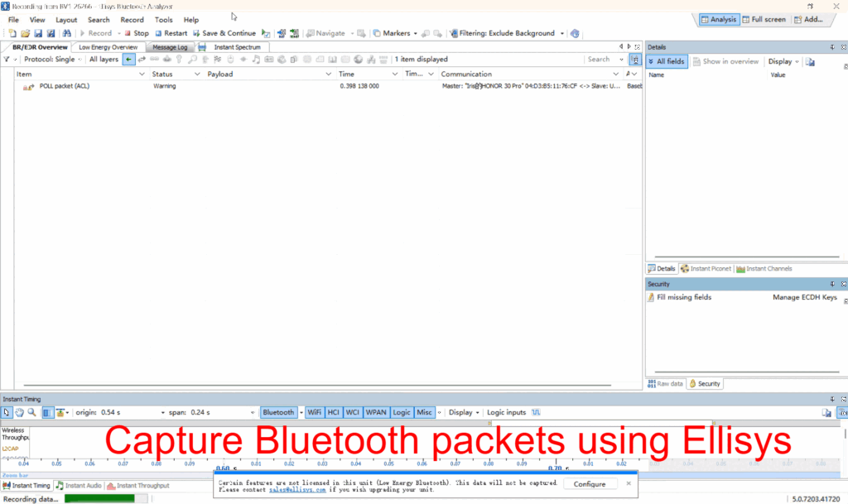Open the Tools menu
Viewport: 848px width, 504px height.
click(163, 20)
